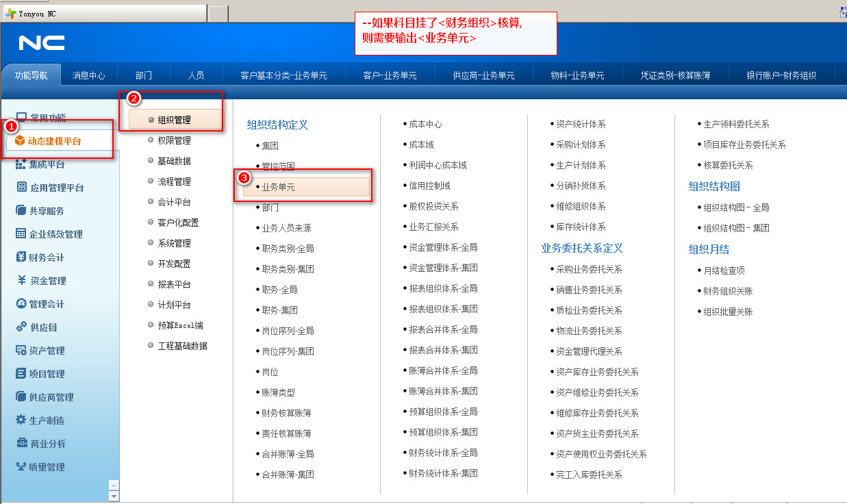Screen dimensions: 847x504
Task: Switch to the 消息中心 tab
Action: [89, 75]
